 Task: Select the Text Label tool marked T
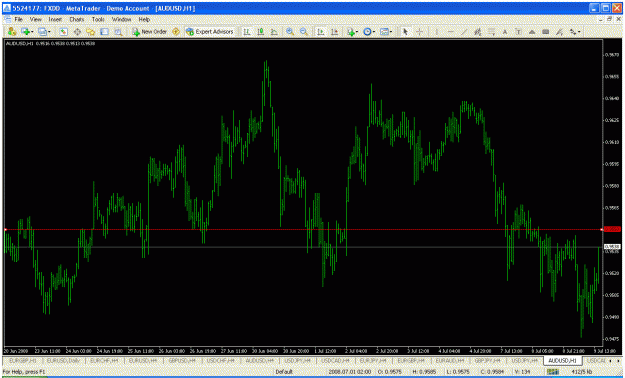click(518, 32)
